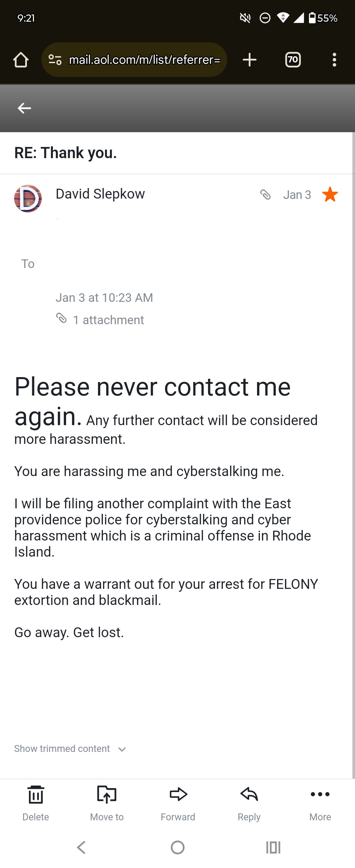Open Android recent apps button

pyautogui.click(x=273, y=847)
